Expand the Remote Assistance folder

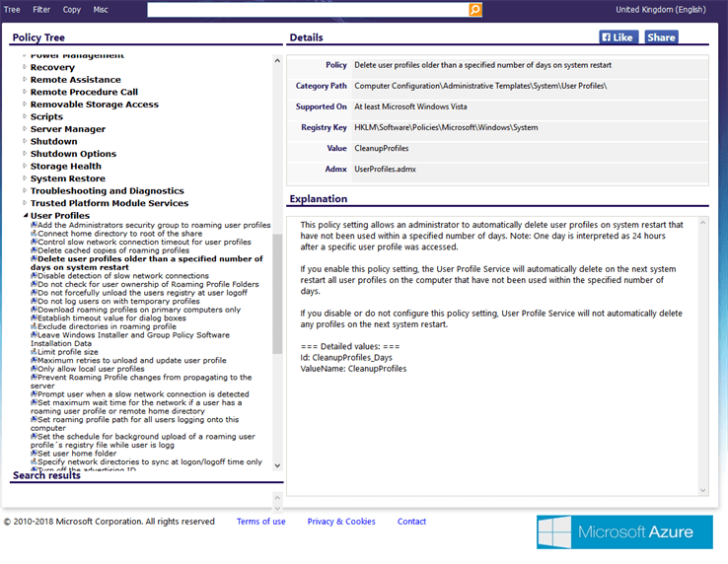[x=25, y=80]
